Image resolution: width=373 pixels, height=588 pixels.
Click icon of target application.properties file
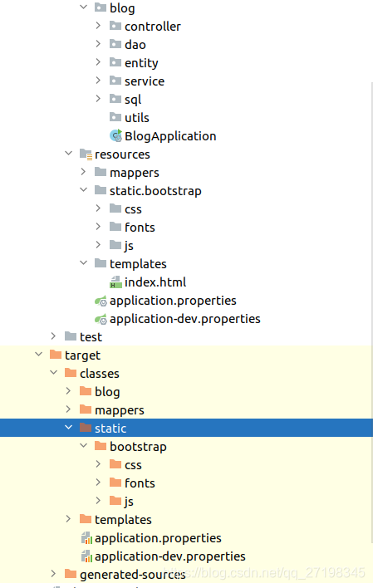click(x=86, y=538)
